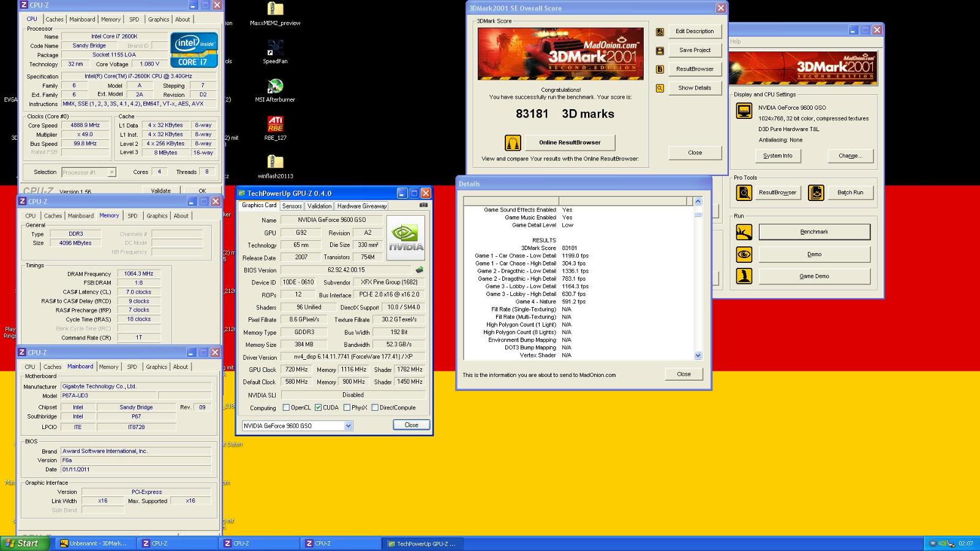Click the Edit Description icon in 3DMark score window
Image resolution: width=980 pixels, height=551 pixels.
click(x=660, y=32)
